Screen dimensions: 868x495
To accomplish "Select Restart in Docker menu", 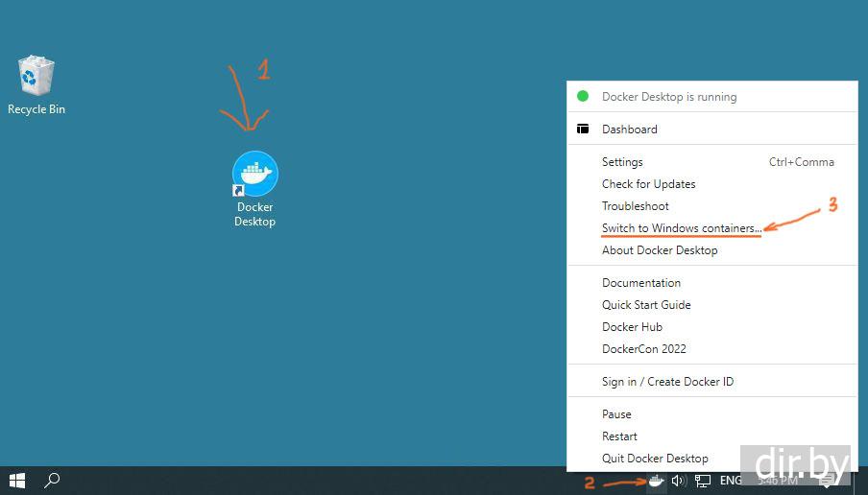I will tap(712, 436).
